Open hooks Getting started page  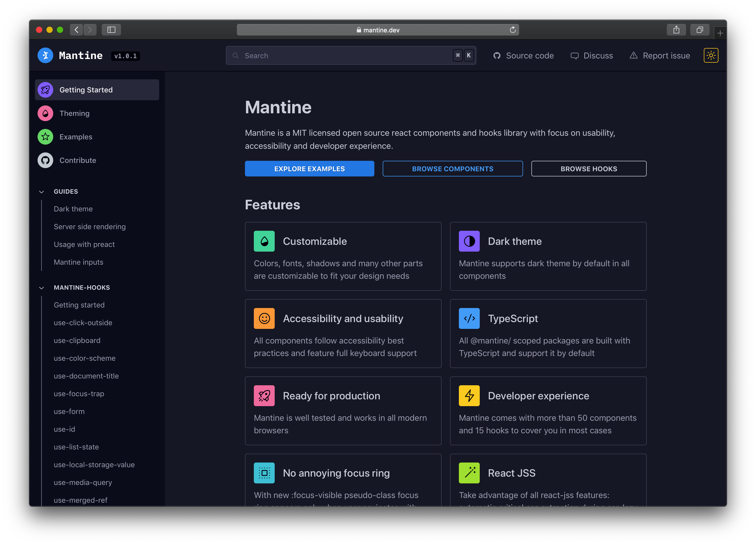point(79,305)
